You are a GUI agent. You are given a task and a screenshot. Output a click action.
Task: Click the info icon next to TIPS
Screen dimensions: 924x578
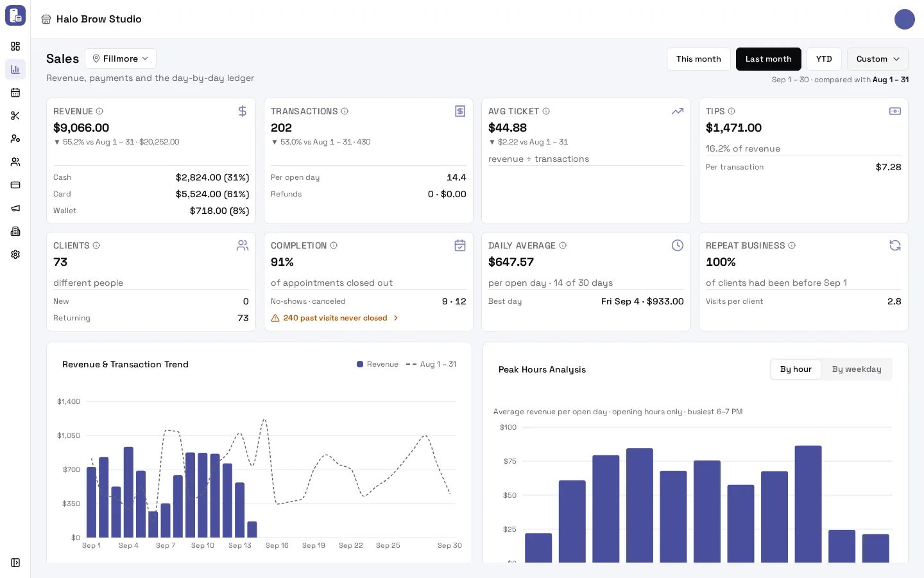click(732, 111)
